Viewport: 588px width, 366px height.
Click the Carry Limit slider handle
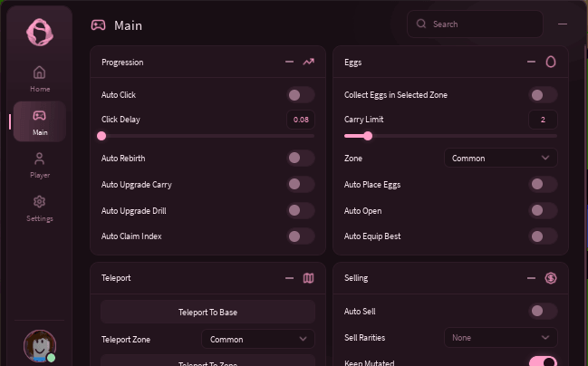[368, 136]
